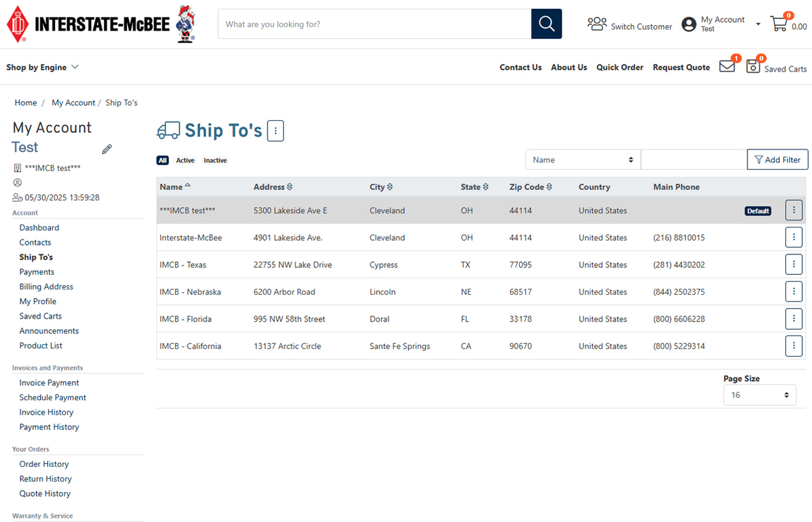Click the Home breadcrumb link
812x522 pixels.
point(26,103)
